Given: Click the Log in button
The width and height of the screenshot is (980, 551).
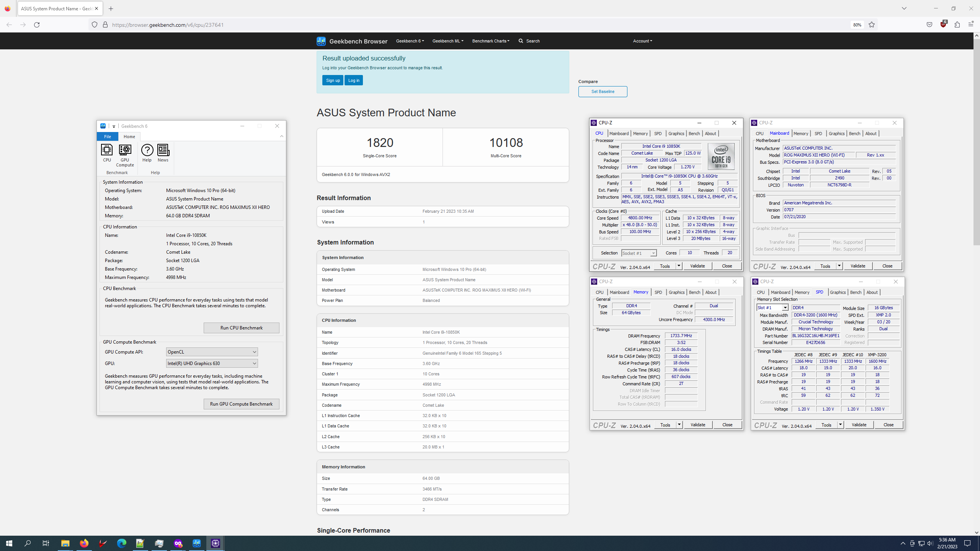Looking at the screenshot, I should [354, 80].
